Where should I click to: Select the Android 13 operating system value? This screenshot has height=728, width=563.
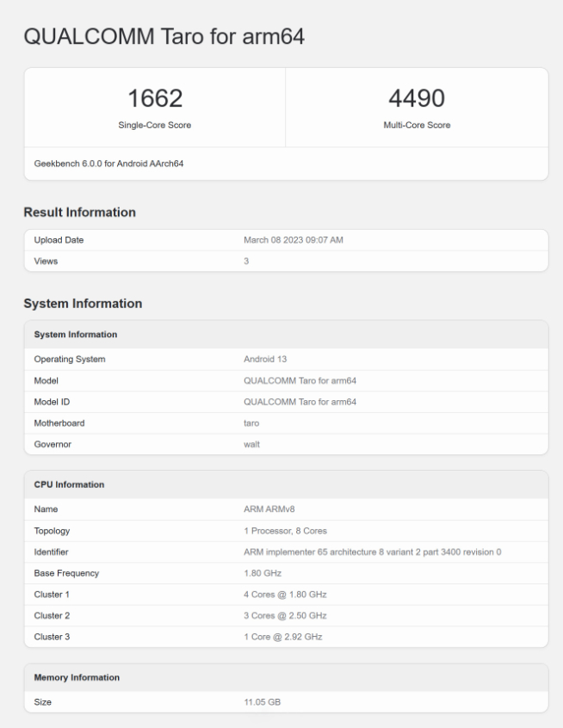click(268, 359)
